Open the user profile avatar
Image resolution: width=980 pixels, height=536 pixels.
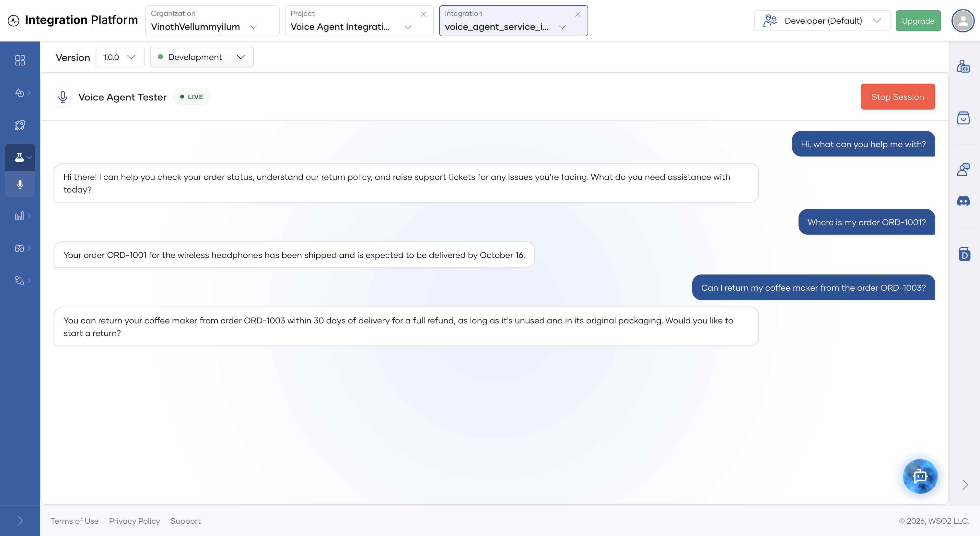point(963,20)
